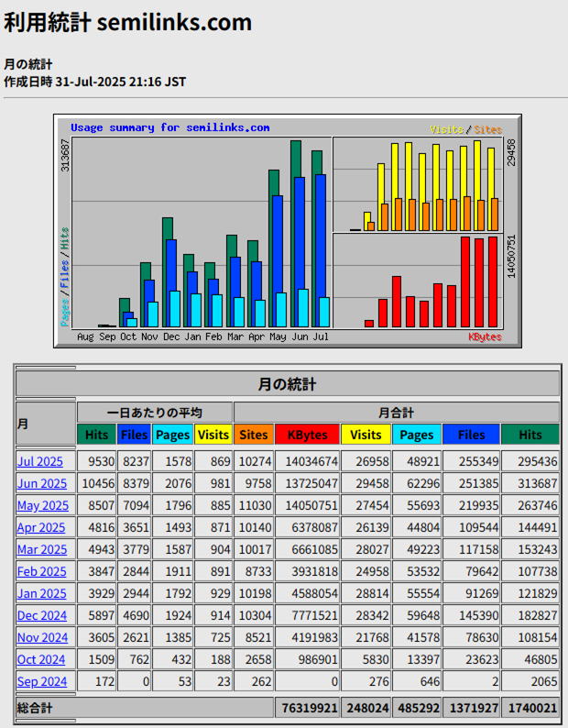The width and height of the screenshot is (568, 728).
Task: Click the chart title Usage summary for semilinks.com
Action: pyautogui.click(x=169, y=127)
